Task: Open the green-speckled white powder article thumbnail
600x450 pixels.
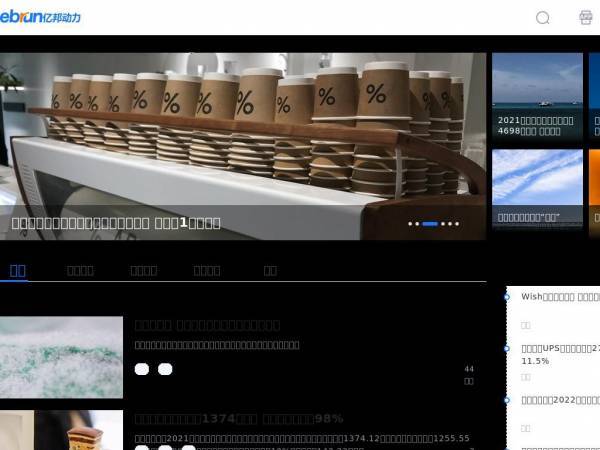Action: click(61, 357)
